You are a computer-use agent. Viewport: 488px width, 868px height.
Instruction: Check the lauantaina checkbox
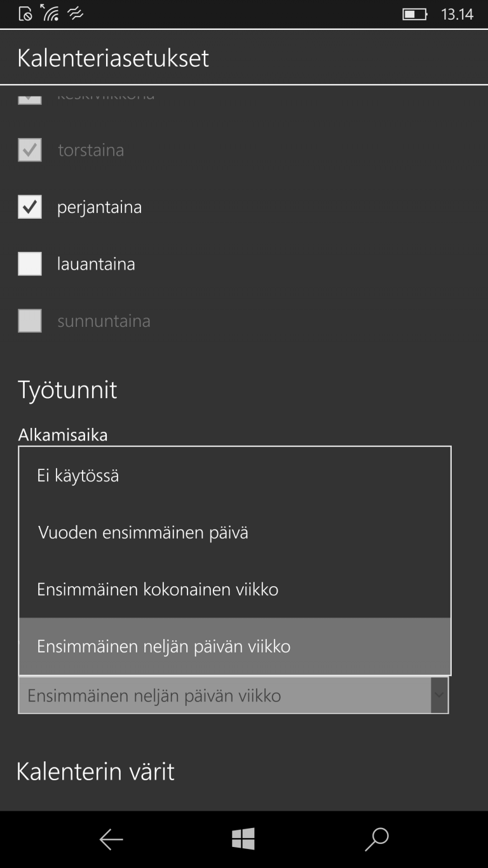tap(29, 263)
